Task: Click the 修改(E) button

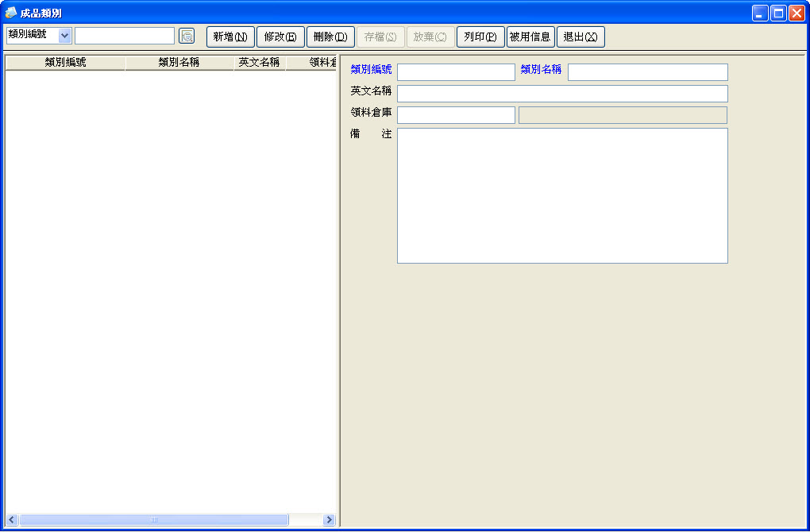Action: coord(280,37)
